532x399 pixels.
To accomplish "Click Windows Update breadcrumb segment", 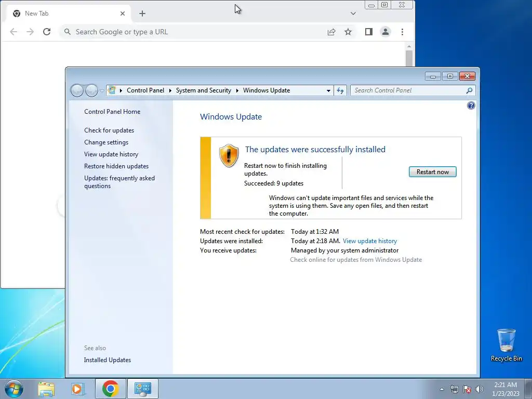I will tap(267, 90).
